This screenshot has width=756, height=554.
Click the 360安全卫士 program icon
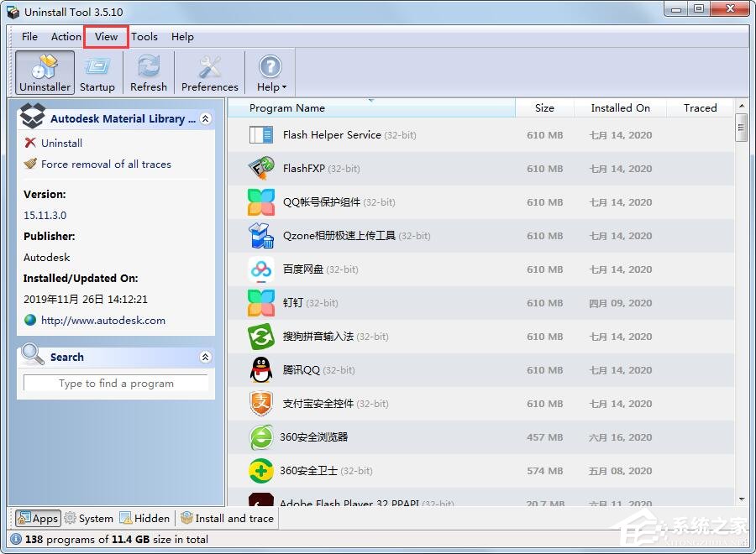(260, 471)
